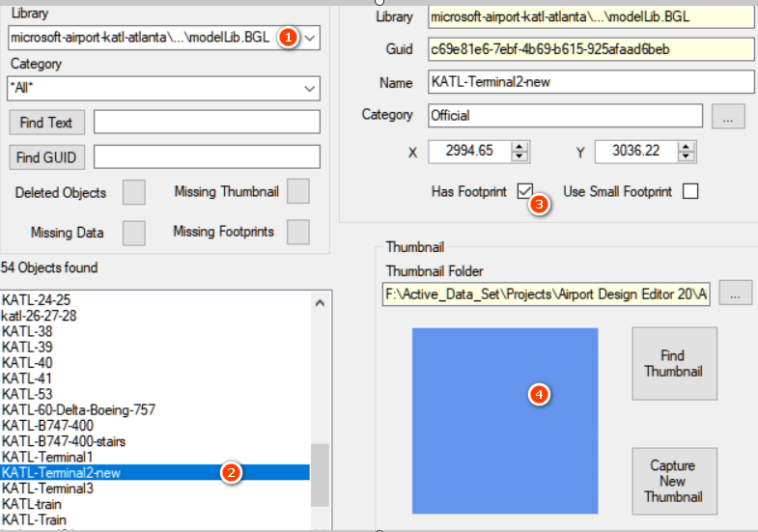This screenshot has width=758, height=532.
Task: Select the highlighted KATL-Terminal2-new entry
Action: click(155, 472)
